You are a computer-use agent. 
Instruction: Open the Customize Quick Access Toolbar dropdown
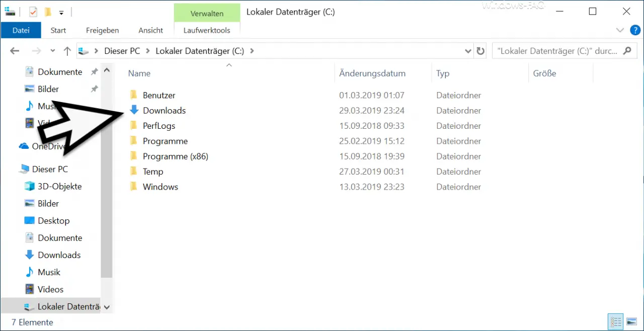click(61, 12)
